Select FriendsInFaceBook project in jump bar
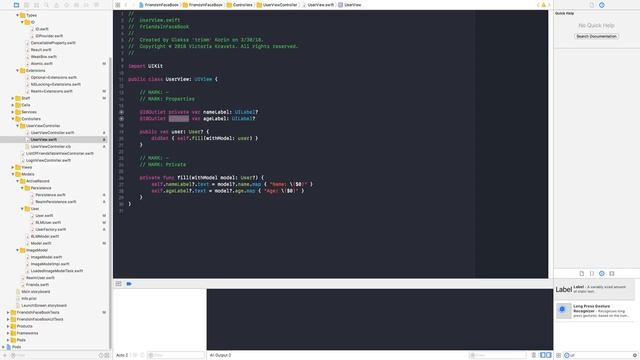640x360 pixels. pyautogui.click(x=159, y=5)
